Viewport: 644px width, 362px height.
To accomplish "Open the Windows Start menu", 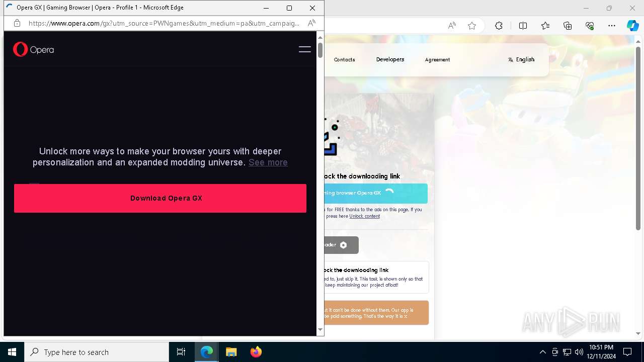I will (x=12, y=352).
